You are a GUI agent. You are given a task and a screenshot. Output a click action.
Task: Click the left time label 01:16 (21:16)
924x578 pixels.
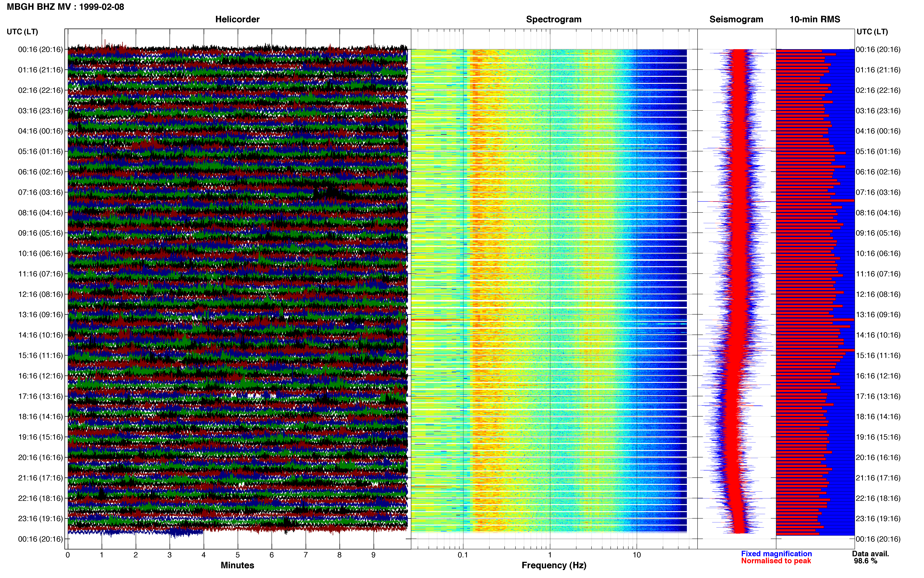tap(41, 70)
